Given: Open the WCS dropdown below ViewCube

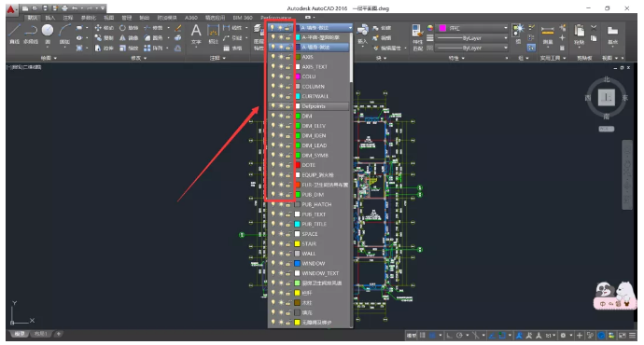Looking at the screenshot, I should click(x=607, y=129).
